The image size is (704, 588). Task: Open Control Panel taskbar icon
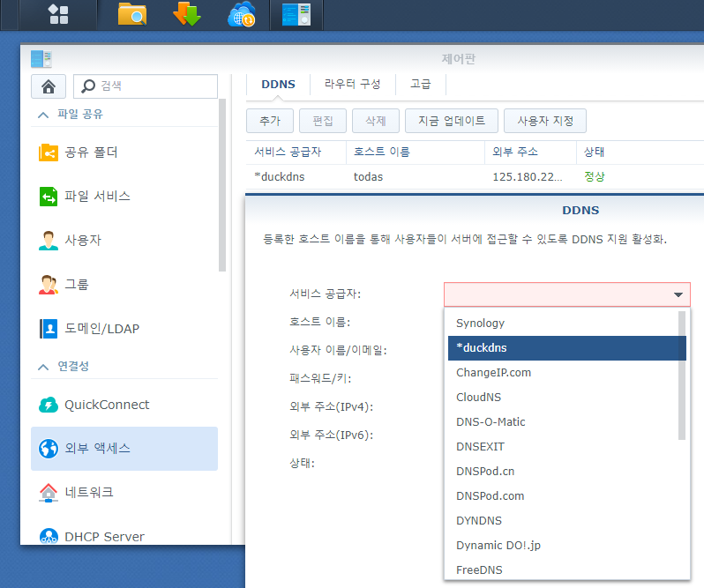point(296,14)
